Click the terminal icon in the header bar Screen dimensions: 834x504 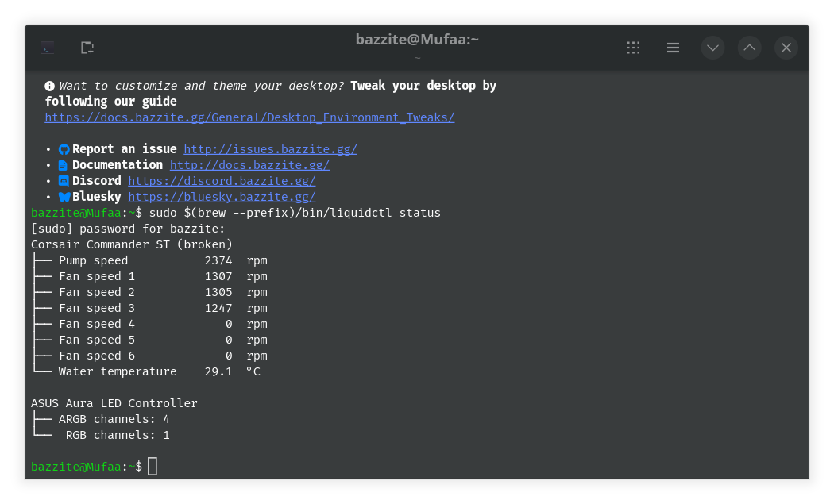(x=48, y=48)
